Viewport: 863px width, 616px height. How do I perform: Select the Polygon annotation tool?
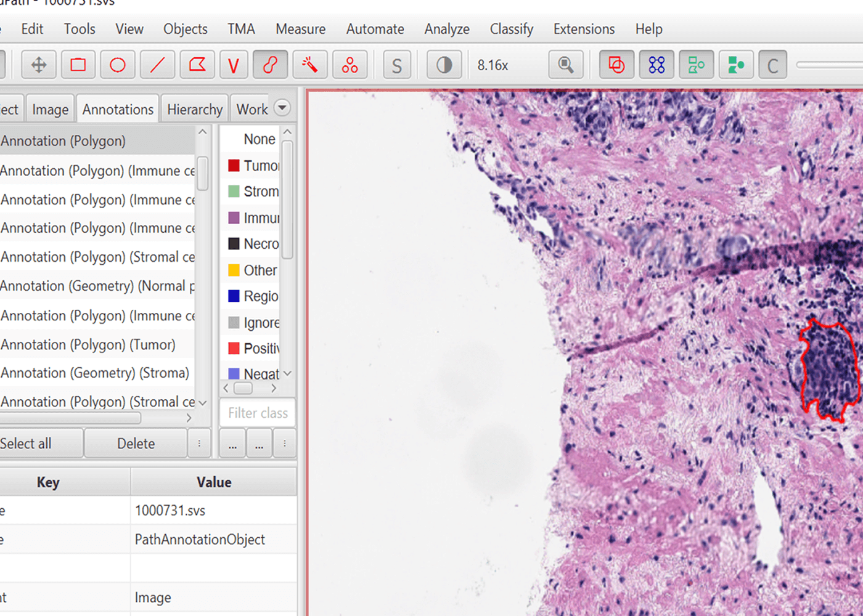(x=197, y=64)
